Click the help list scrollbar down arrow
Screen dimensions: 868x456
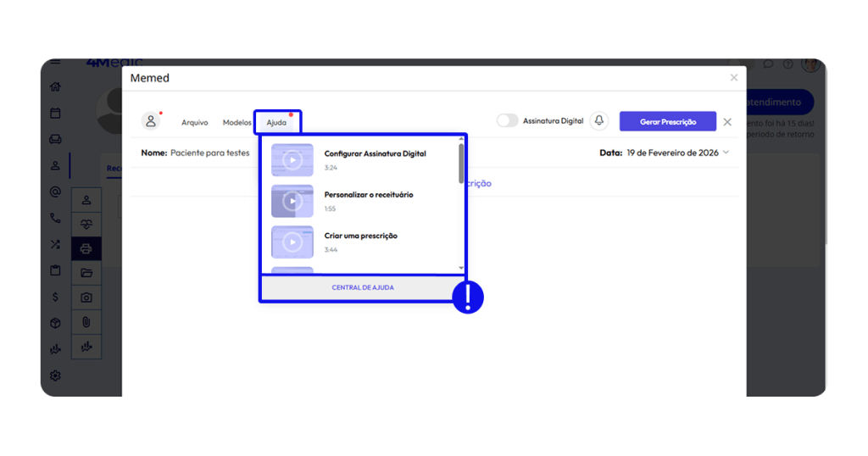pyautogui.click(x=461, y=268)
